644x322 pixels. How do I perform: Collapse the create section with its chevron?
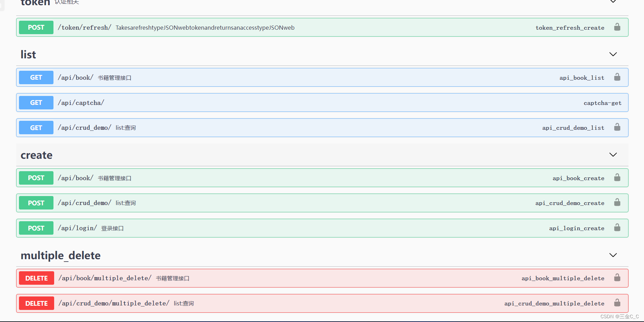[x=613, y=155]
